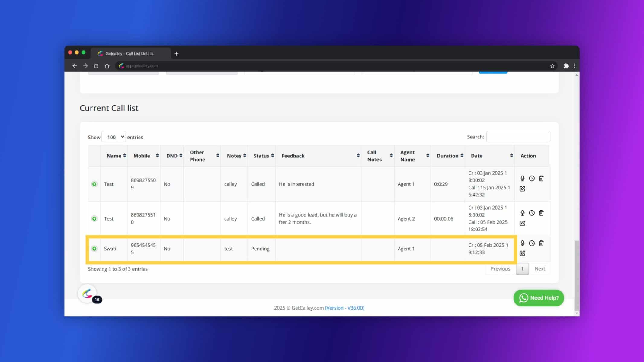Click the delete icon for first Test entry
The width and height of the screenshot is (644, 362).
(x=541, y=178)
